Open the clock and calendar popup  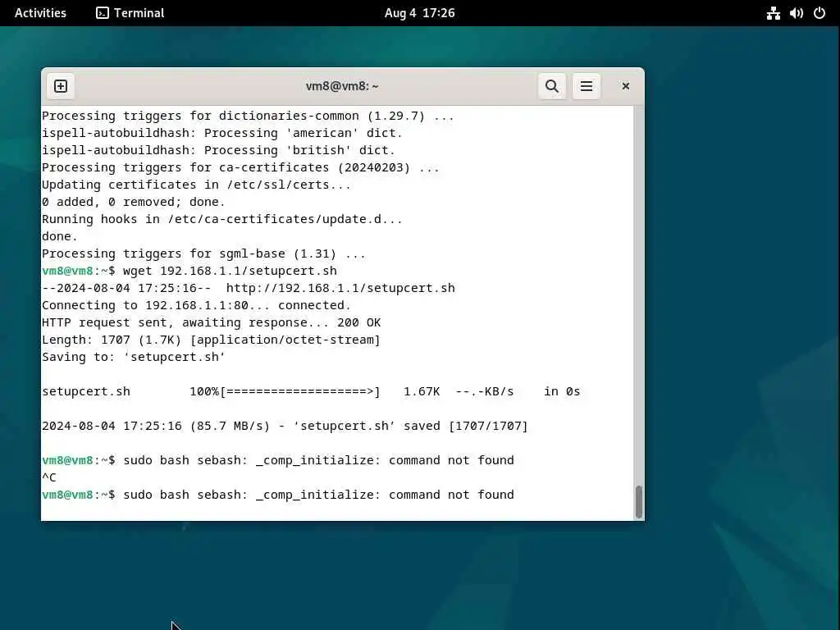[x=419, y=13]
